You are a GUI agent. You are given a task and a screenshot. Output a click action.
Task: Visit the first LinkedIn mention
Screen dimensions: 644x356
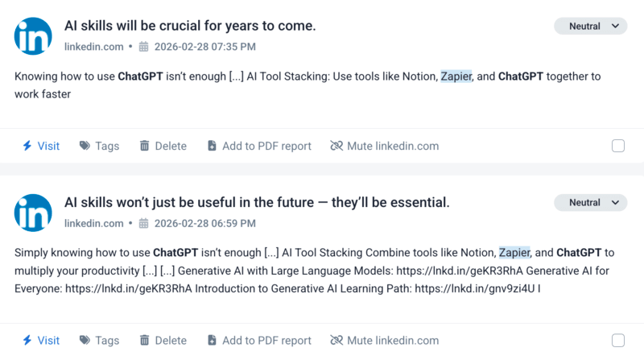pyautogui.click(x=40, y=146)
